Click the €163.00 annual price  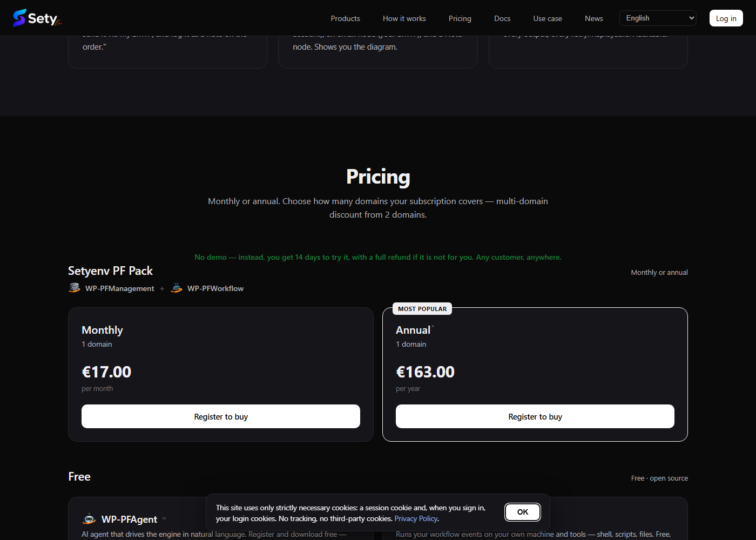point(425,372)
